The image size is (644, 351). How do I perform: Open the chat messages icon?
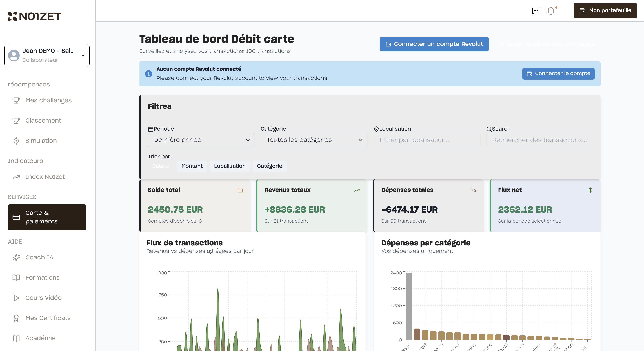click(x=536, y=11)
